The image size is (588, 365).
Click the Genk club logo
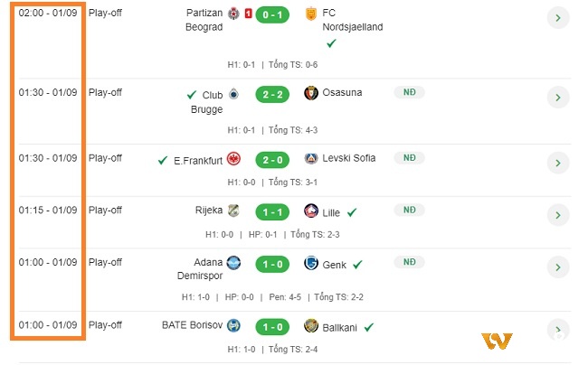(x=311, y=263)
